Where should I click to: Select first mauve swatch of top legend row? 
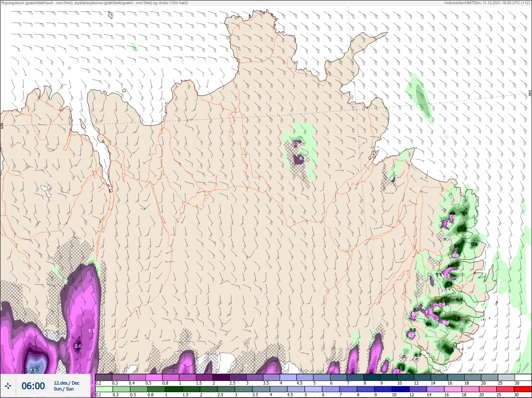103,378
